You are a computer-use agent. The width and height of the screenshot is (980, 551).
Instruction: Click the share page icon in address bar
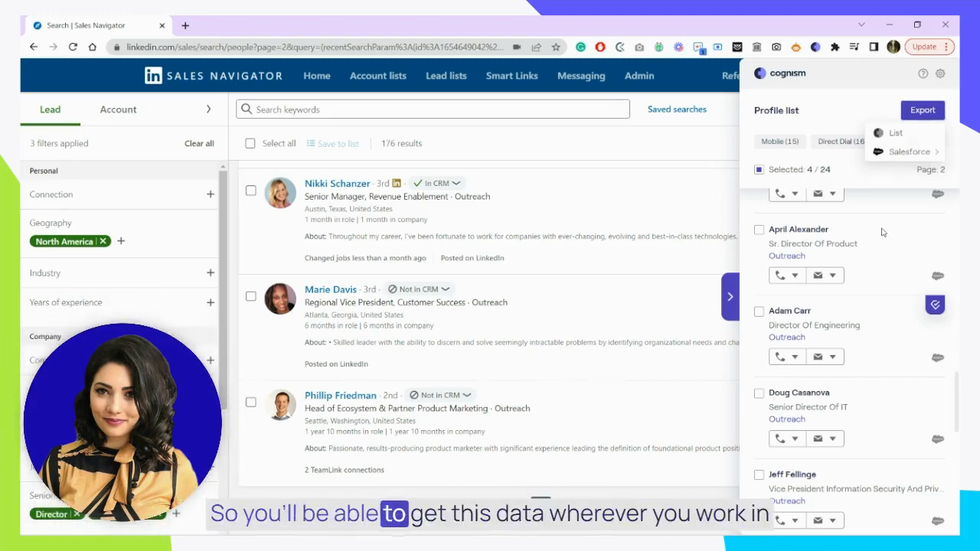(x=536, y=47)
